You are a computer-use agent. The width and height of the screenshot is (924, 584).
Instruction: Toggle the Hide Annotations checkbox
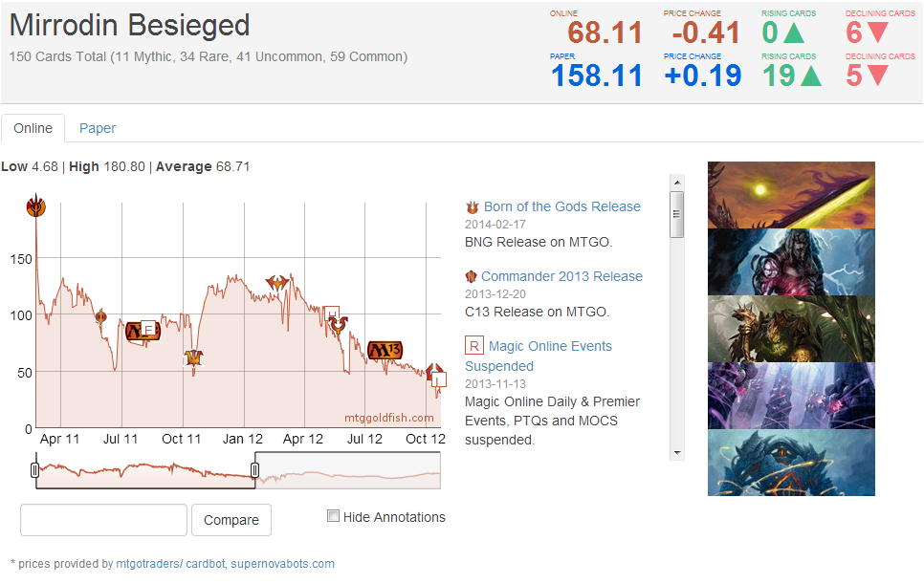333,516
